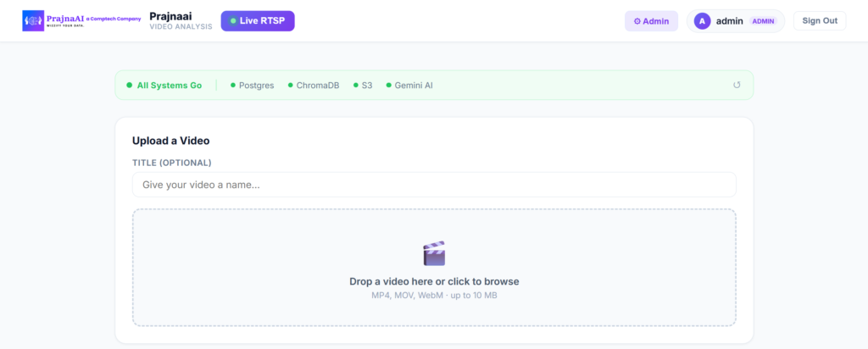Click the refresh status icon
Screen dimensions: 868x349
pos(737,86)
